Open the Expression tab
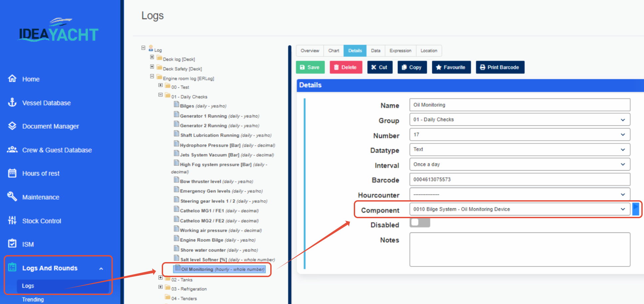The height and width of the screenshot is (304, 644). (400, 51)
